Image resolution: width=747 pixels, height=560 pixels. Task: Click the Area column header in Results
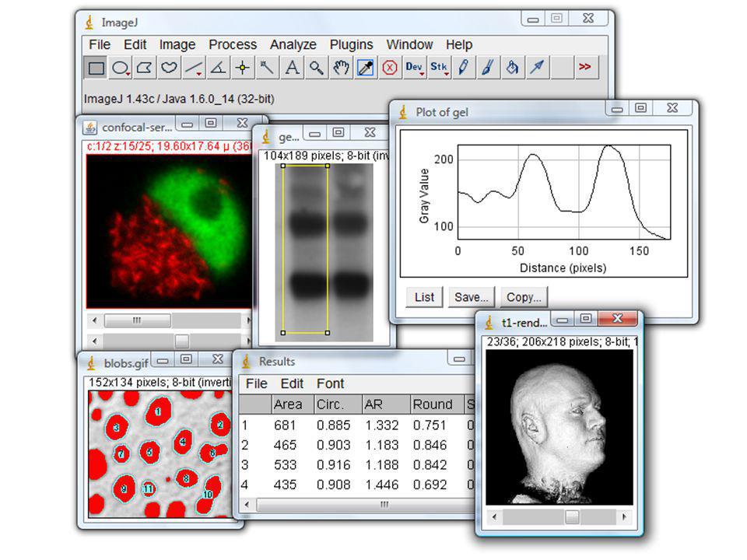pyautogui.click(x=293, y=404)
